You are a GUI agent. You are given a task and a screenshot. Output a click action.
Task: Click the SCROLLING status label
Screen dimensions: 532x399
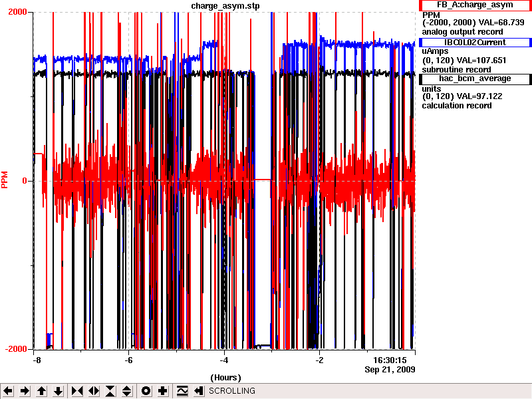click(x=232, y=391)
